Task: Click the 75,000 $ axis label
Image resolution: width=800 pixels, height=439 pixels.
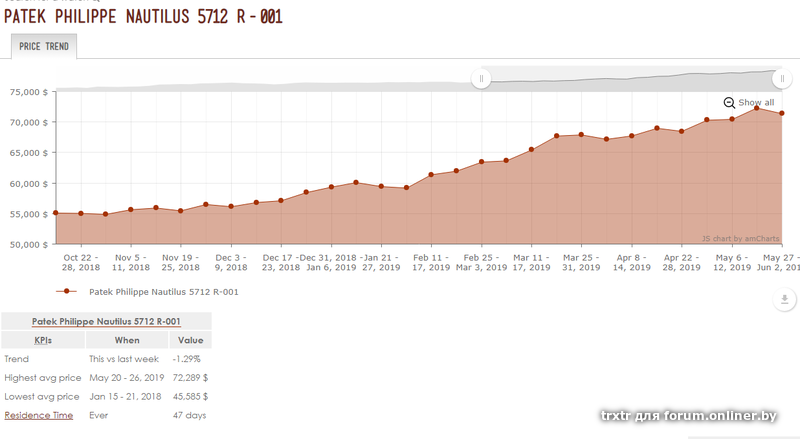Action: (29, 92)
